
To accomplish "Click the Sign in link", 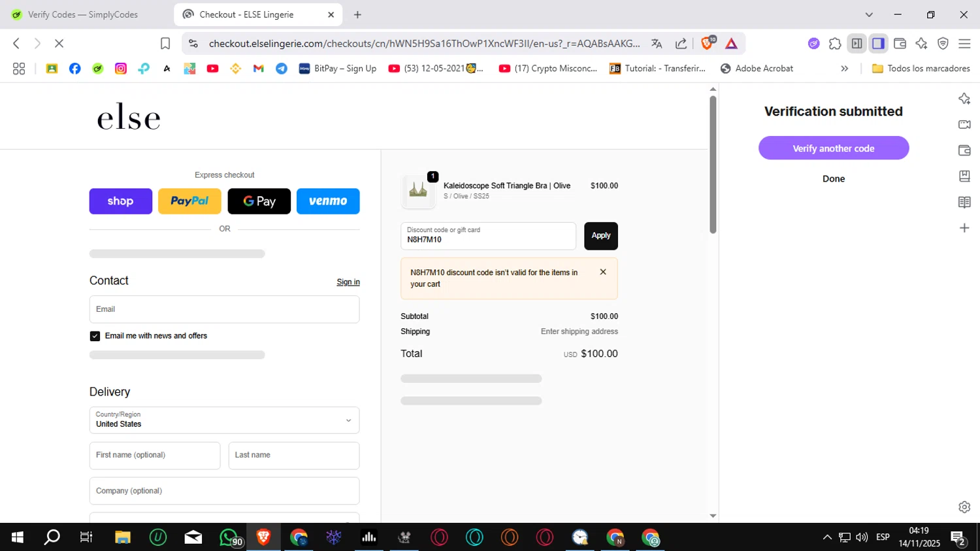I will coord(348,282).
